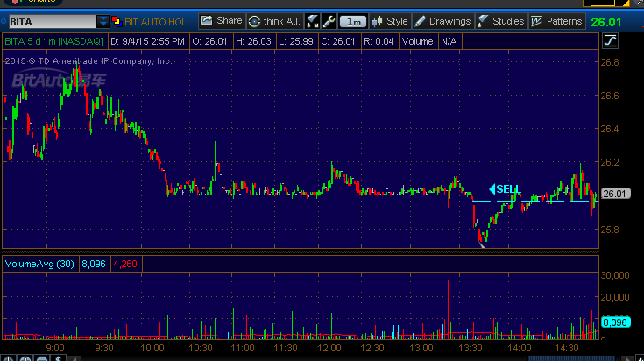Click the Volume field in data bar
Image resolution: width=644 pixels, height=361 pixels.
point(419,40)
